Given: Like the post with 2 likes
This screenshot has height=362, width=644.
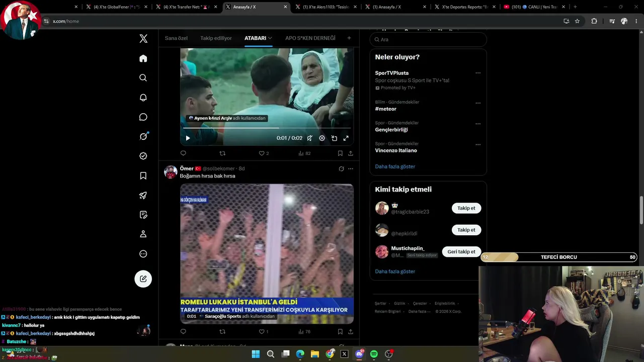Looking at the screenshot, I should (264, 153).
